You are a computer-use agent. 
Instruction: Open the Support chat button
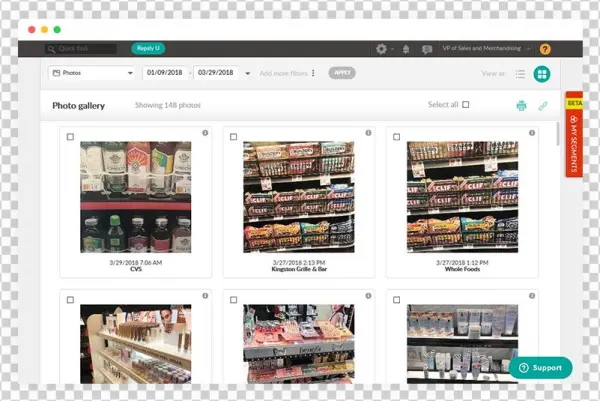541,368
